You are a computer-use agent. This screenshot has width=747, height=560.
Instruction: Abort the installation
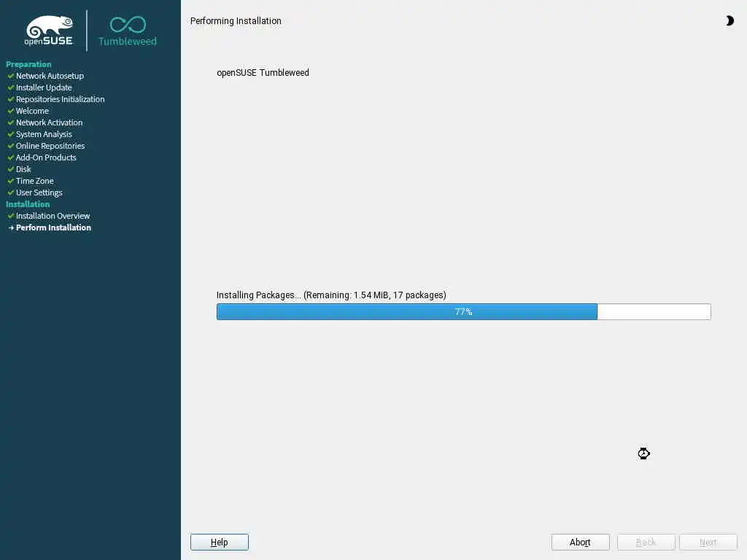point(580,542)
